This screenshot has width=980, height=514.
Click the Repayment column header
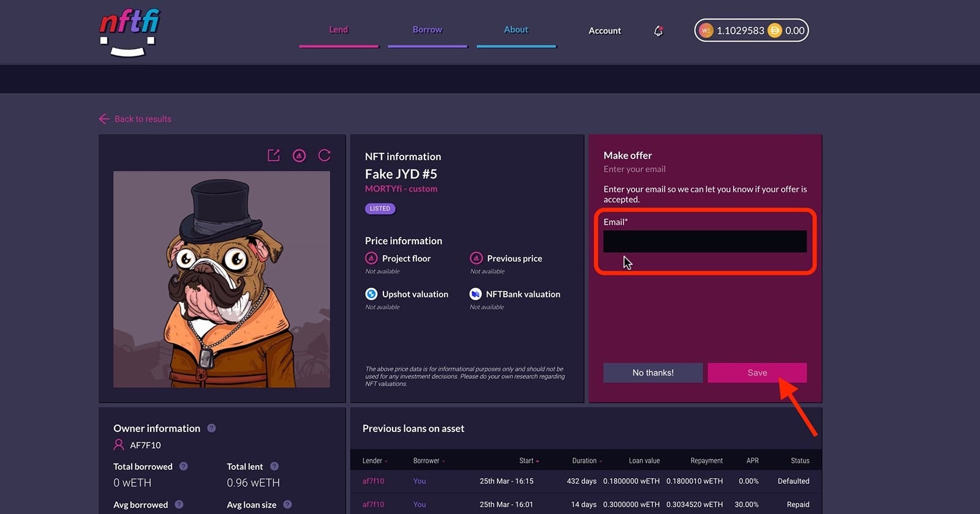(706, 461)
